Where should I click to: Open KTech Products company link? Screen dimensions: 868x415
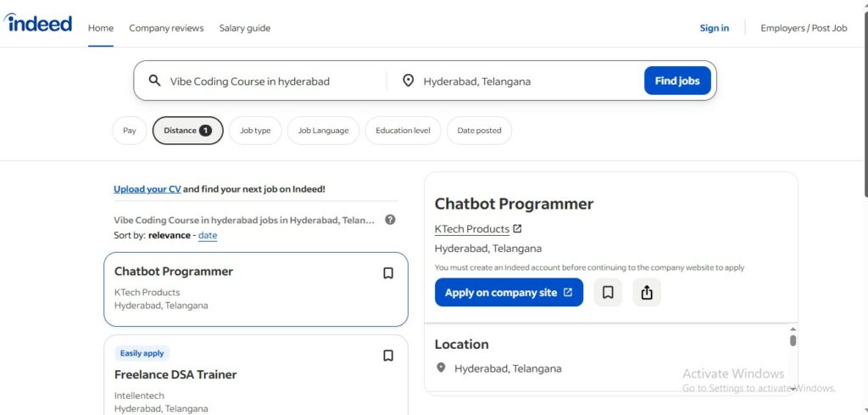click(x=471, y=229)
